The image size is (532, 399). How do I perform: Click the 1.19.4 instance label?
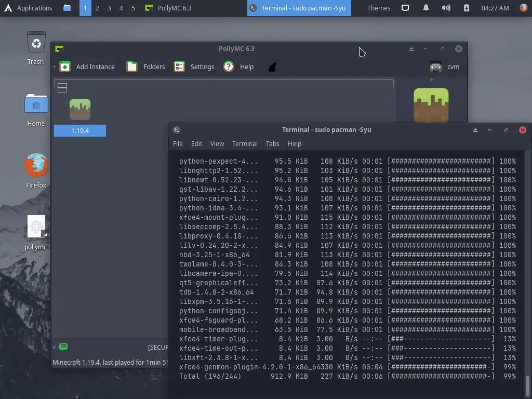pos(80,130)
